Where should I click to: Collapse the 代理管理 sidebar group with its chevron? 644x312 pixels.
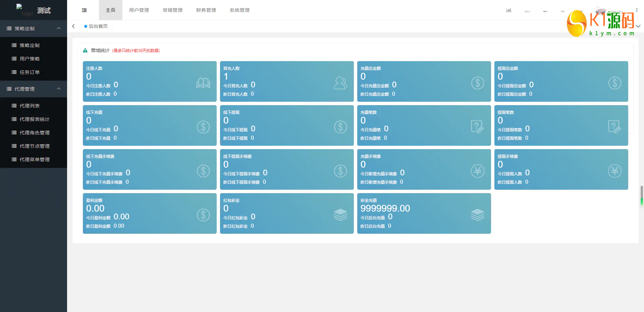[59, 89]
